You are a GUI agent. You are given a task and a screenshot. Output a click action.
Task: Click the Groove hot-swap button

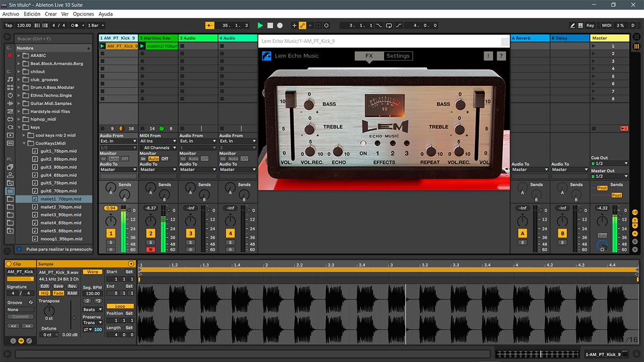31,302
